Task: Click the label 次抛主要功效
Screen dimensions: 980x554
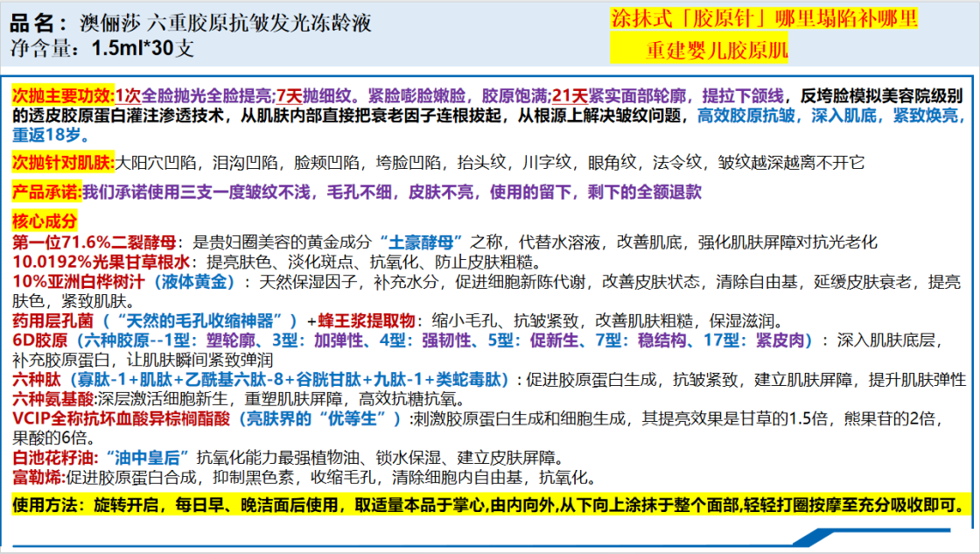Action: [x=62, y=95]
